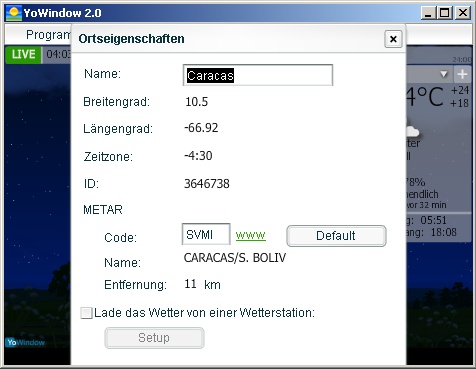The width and height of the screenshot is (476, 369).
Task: Click the cloud weather icon
Action: (412, 132)
